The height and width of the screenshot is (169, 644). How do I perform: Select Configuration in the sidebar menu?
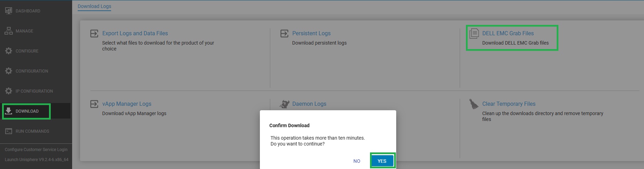32,71
